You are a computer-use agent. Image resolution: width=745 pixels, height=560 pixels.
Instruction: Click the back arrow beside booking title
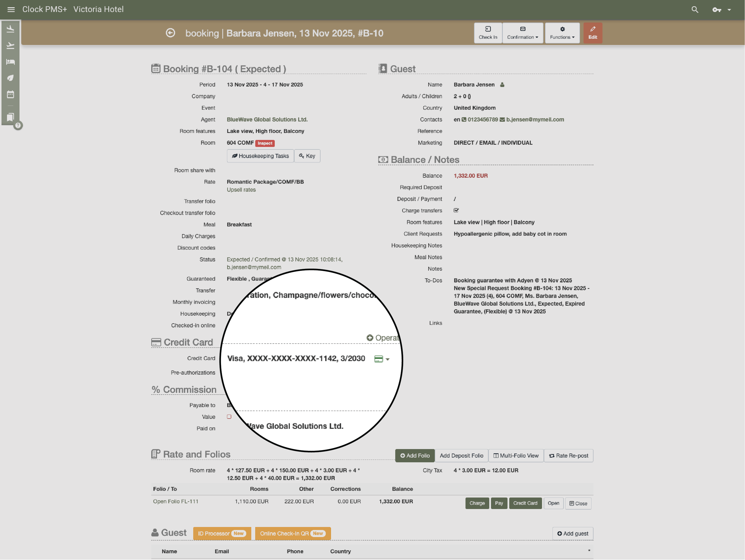point(170,33)
